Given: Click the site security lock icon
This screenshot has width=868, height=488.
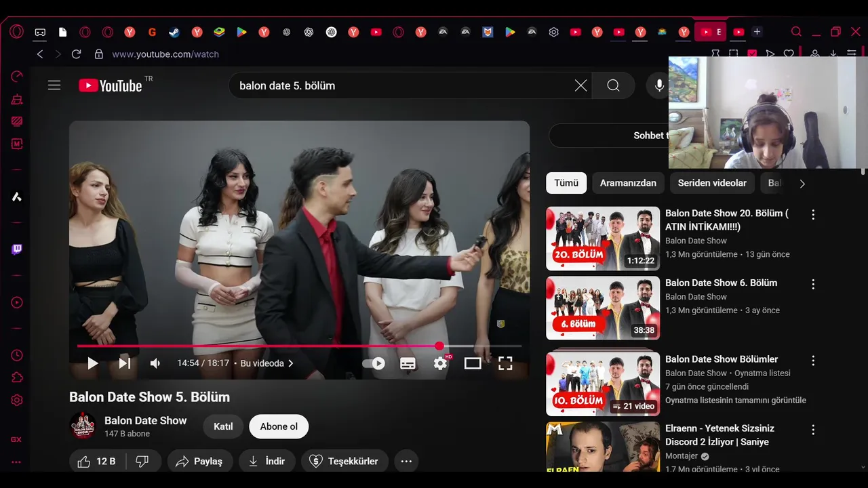Looking at the screenshot, I should 99,54.
